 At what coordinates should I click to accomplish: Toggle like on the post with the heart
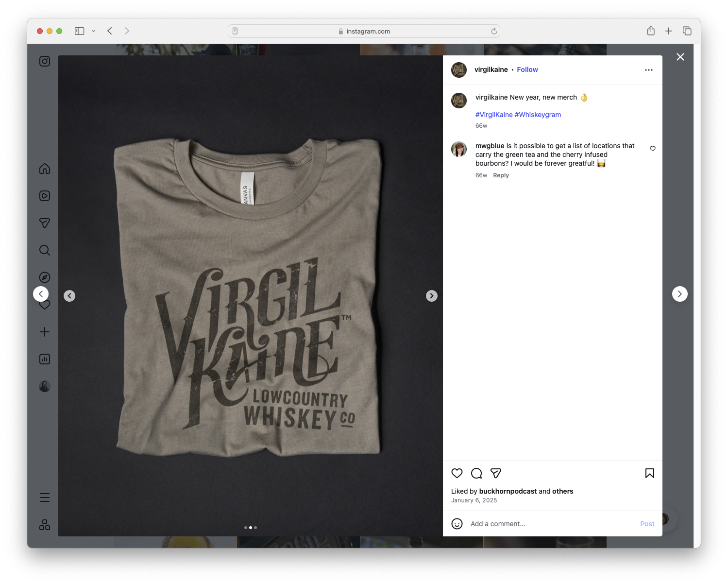click(457, 473)
